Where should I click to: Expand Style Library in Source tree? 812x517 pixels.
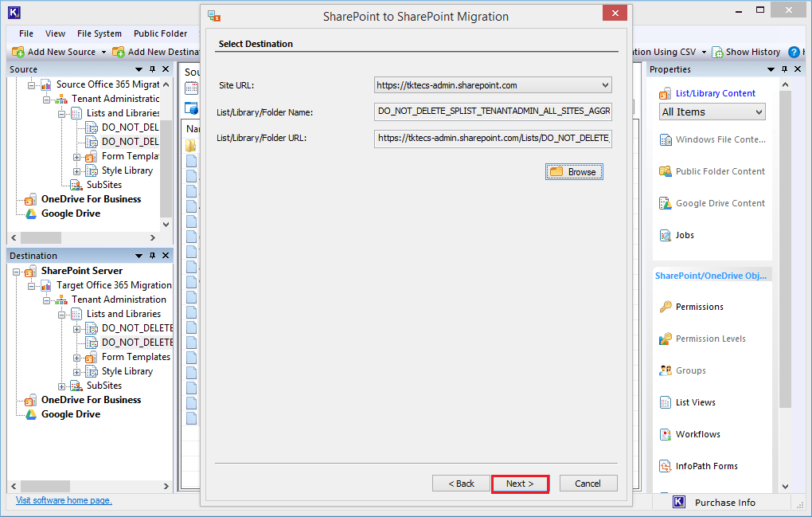76,171
